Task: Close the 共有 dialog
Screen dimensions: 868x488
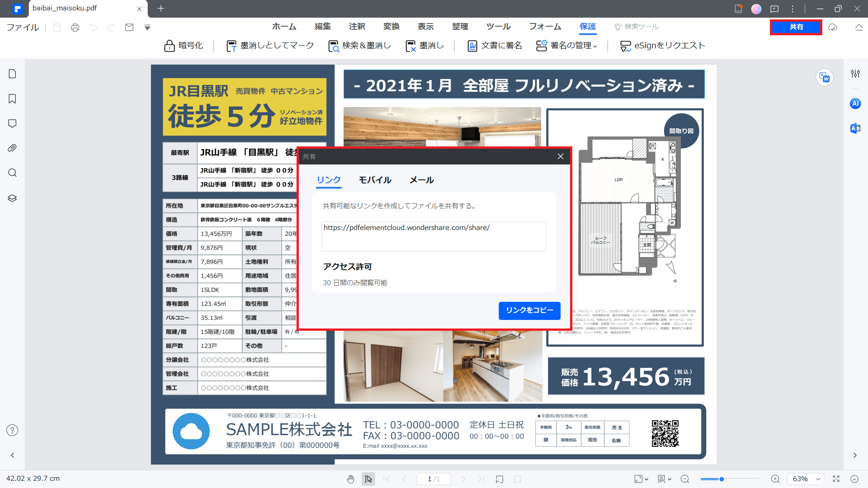Action: pos(561,156)
